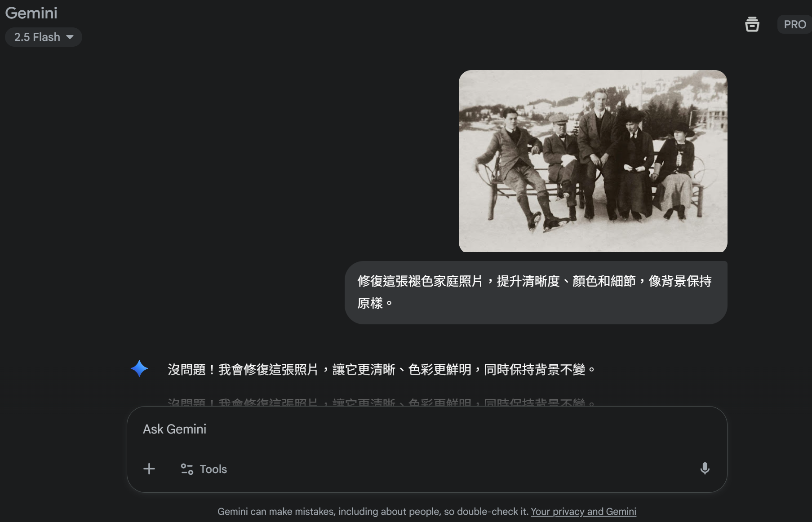The image size is (812, 522).
Task: Open the uploaded vintage ice skaters photo
Action: (x=593, y=161)
